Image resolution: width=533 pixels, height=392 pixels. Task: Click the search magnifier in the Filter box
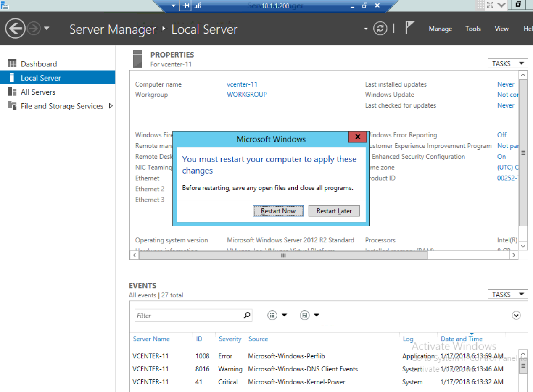coord(247,315)
